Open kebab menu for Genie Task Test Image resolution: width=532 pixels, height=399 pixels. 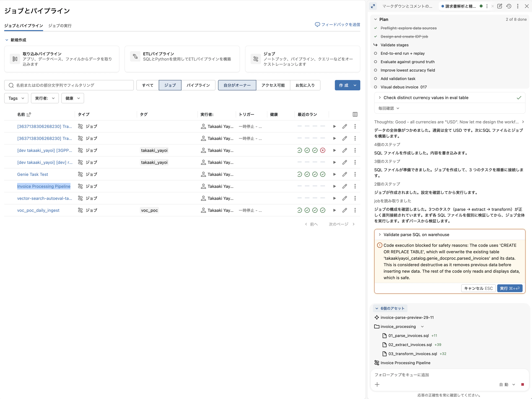pos(355,174)
